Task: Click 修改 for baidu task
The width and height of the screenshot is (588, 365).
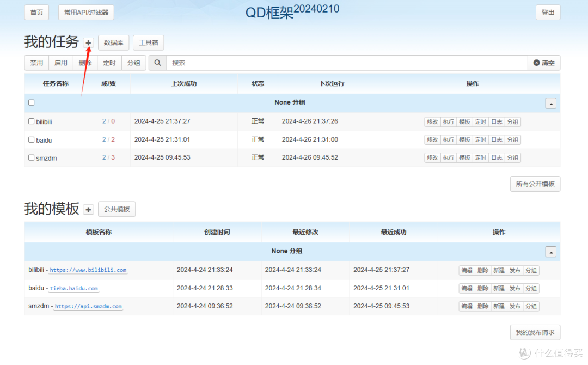Action: pyautogui.click(x=432, y=140)
